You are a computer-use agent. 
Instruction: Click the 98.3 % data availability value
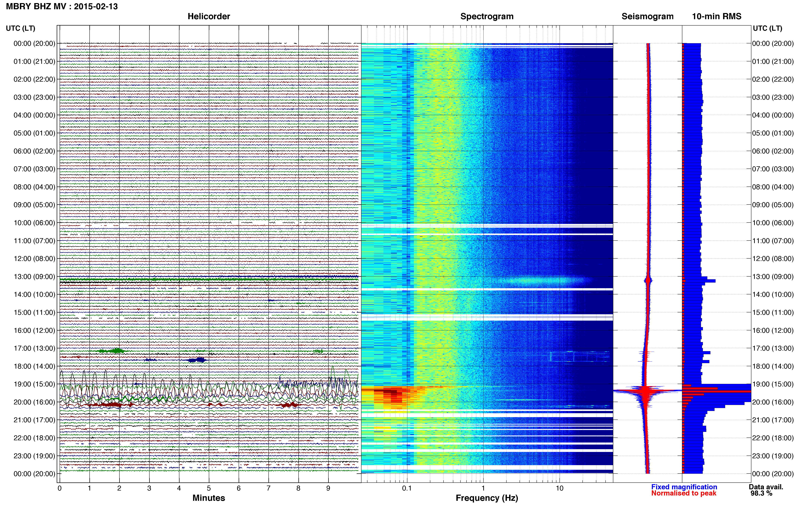[x=761, y=493]
